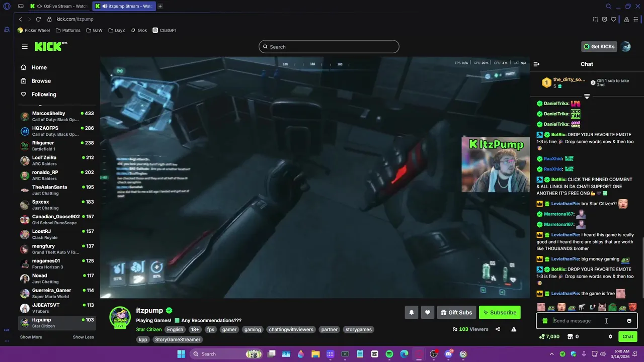Image resolution: width=644 pixels, height=362 pixels.
Task: Open the browser snapshot icon in address bar
Action: (x=595, y=19)
